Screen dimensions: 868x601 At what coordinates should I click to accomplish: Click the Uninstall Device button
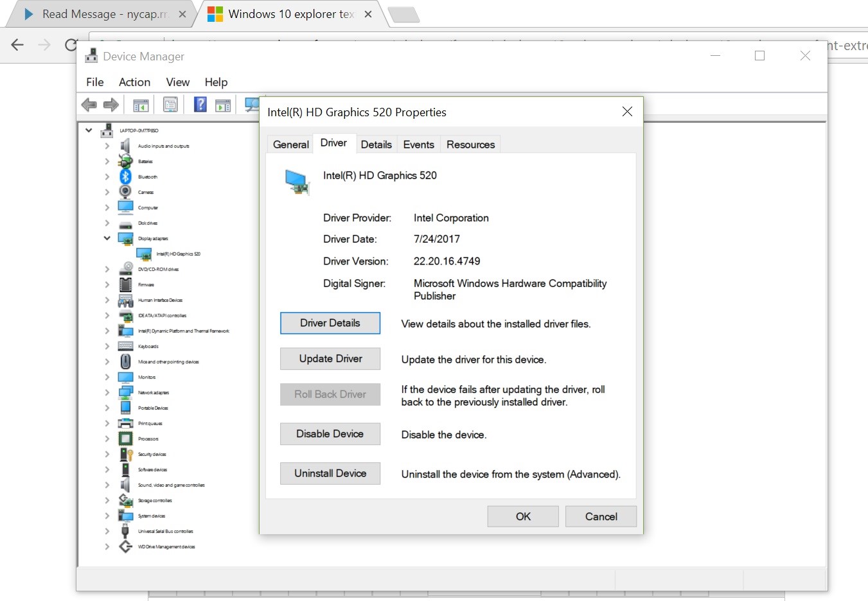coord(330,473)
